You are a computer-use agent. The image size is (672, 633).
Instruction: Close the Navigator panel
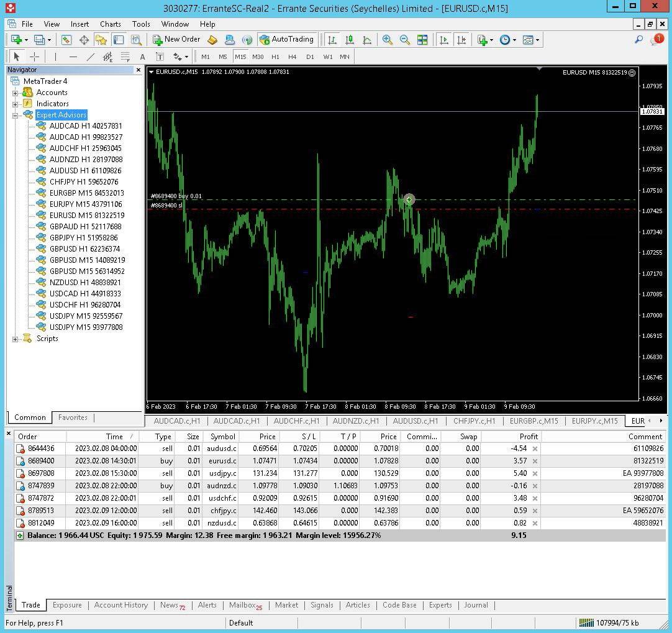coord(138,70)
